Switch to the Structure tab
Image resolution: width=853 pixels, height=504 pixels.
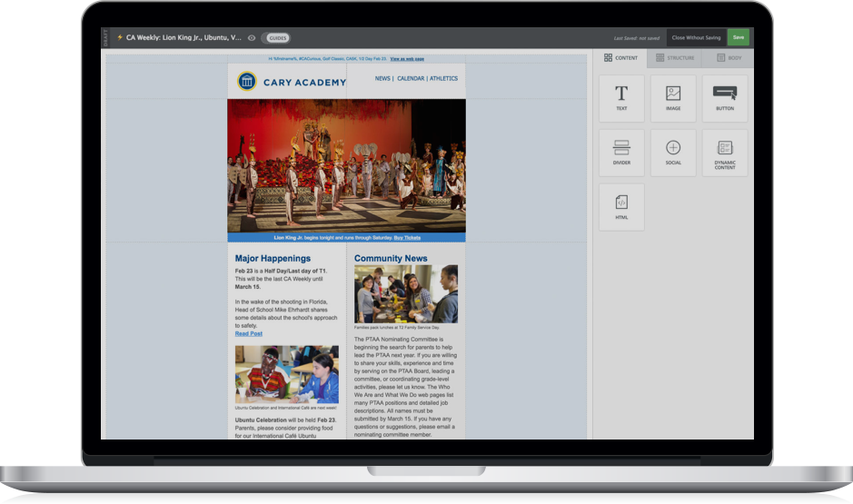(675, 58)
